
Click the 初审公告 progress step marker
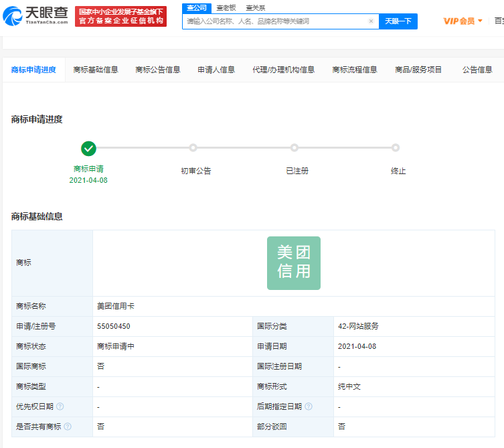click(x=193, y=148)
